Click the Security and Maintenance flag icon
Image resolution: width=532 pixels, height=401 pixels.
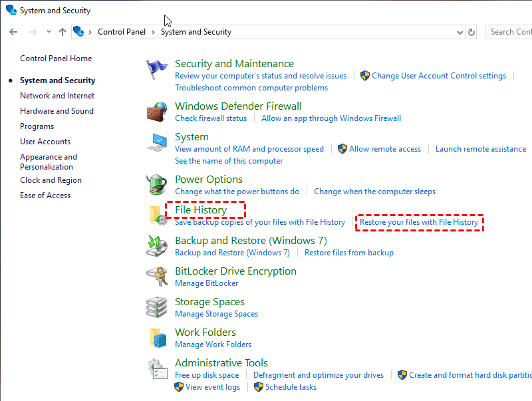[157, 70]
